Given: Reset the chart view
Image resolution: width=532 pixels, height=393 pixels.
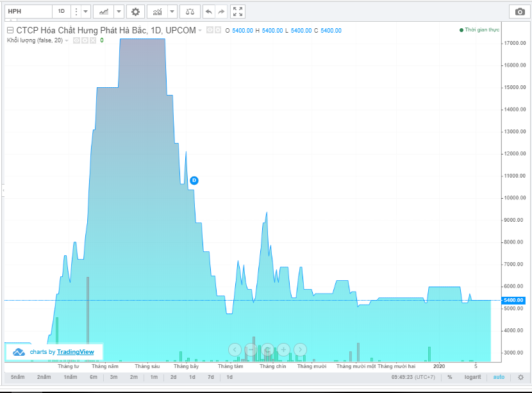Looking at the screenshot, I should (267, 349).
